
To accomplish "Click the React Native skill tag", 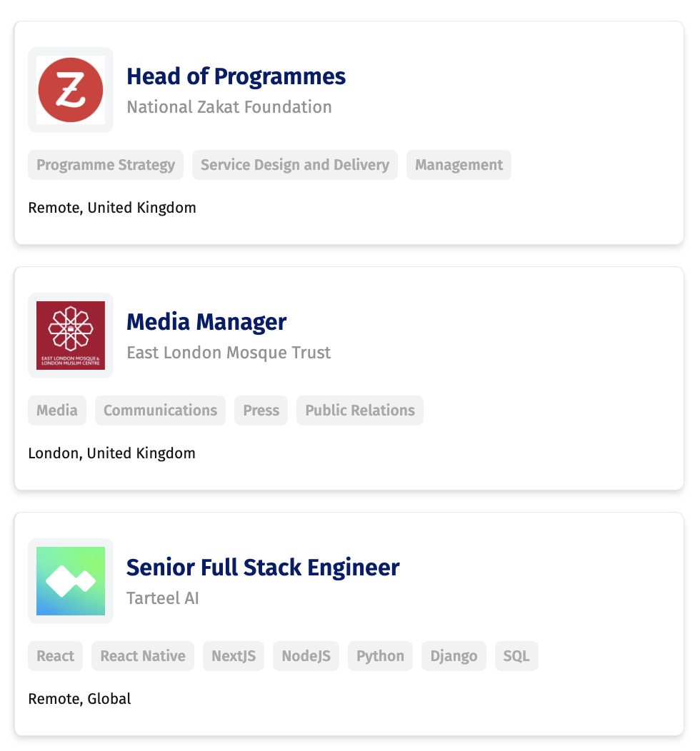I will pos(142,656).
